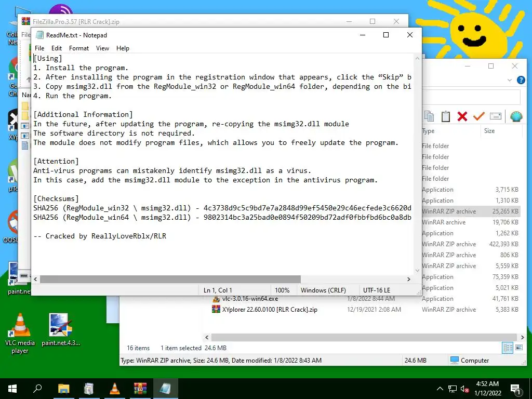The height and width of the screenshot is (399, 532).
Task: Open the blue Explorer help icon
Action: [x=521, y=80]
